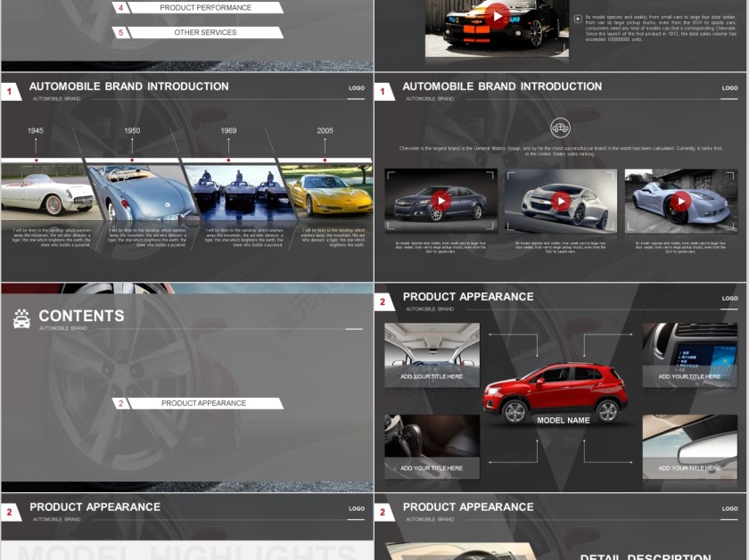Select the 1969 timeline marker dot
Viewport: 749px width, 560px height.
[228, 161]
